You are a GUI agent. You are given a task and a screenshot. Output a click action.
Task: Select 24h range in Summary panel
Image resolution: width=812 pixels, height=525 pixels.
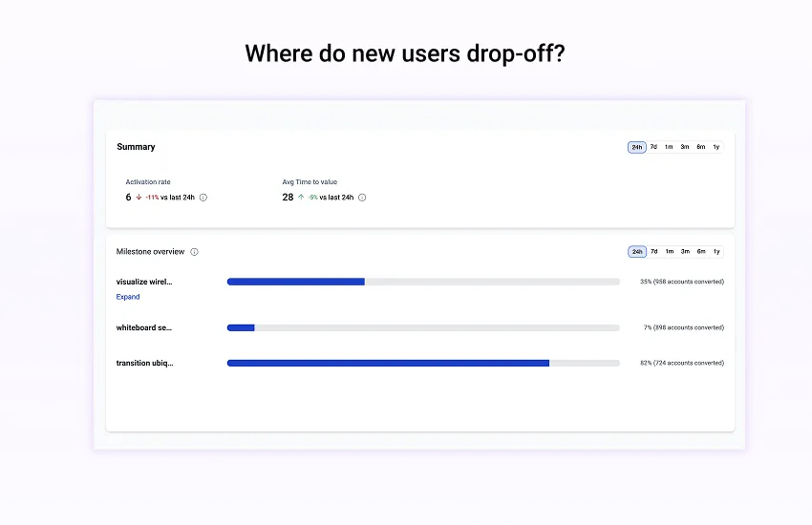point(637,147)
